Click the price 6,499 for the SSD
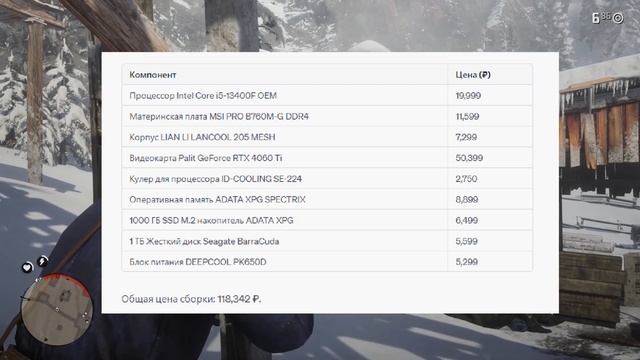This screenshot has height=360, width=640. coord(467,220)
